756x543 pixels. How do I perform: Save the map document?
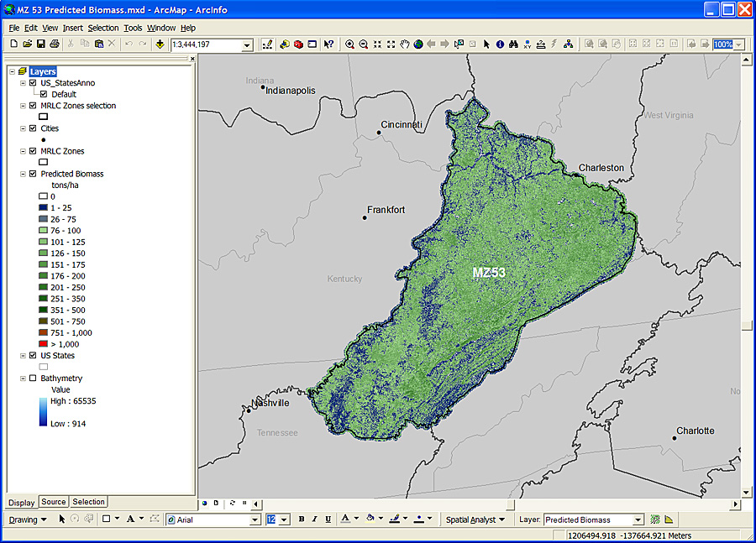[x=41, y=44]
